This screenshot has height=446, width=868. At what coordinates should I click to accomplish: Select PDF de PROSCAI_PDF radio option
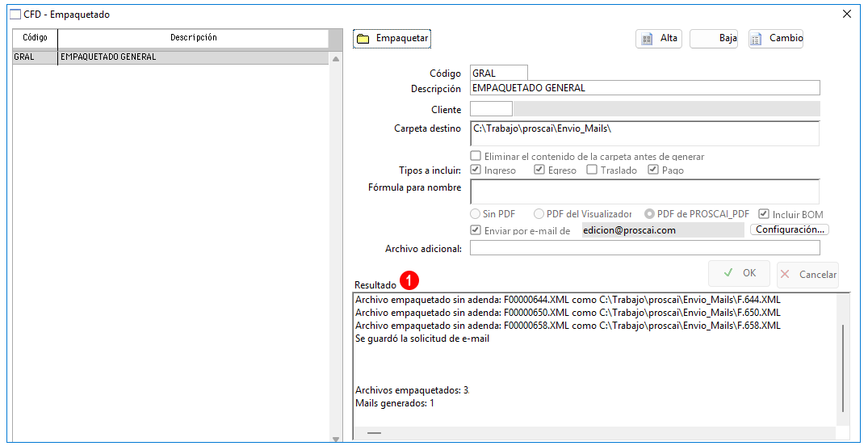[649, 213]
